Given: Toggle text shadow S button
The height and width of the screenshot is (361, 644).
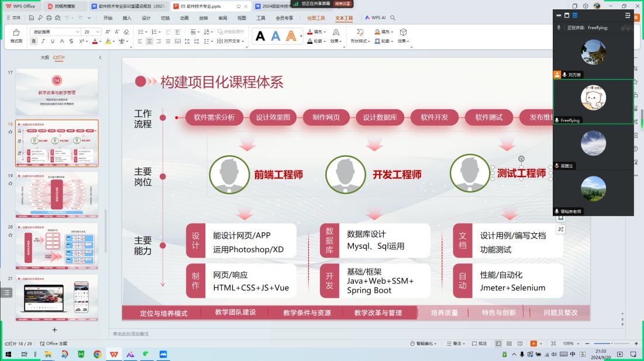Looking at the screenshot, I should point(71,41).
